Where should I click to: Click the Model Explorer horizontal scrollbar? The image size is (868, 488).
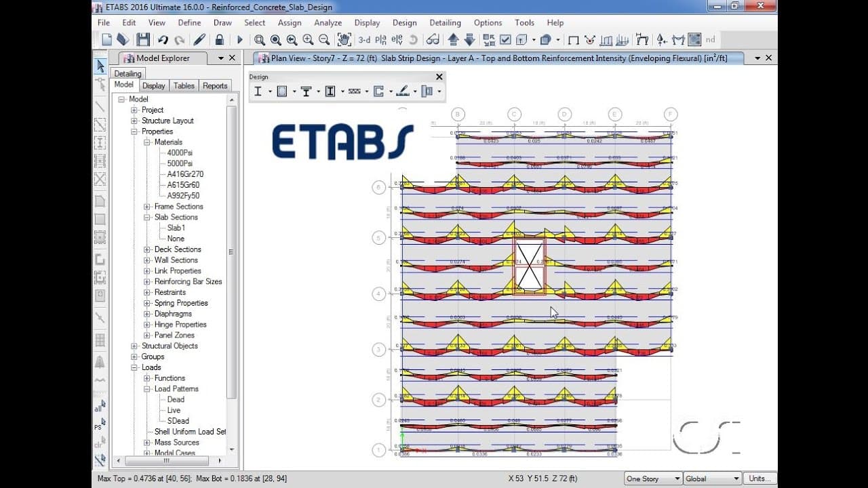(166, 461)
